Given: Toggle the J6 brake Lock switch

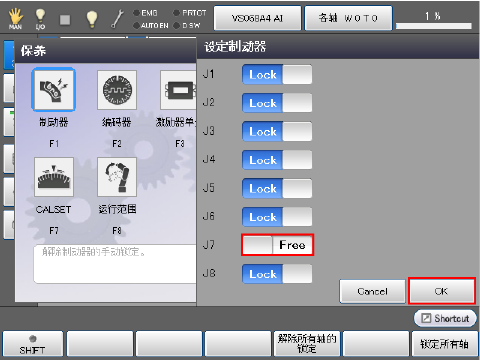Looking at the screenshot, I should coord(277,217).
